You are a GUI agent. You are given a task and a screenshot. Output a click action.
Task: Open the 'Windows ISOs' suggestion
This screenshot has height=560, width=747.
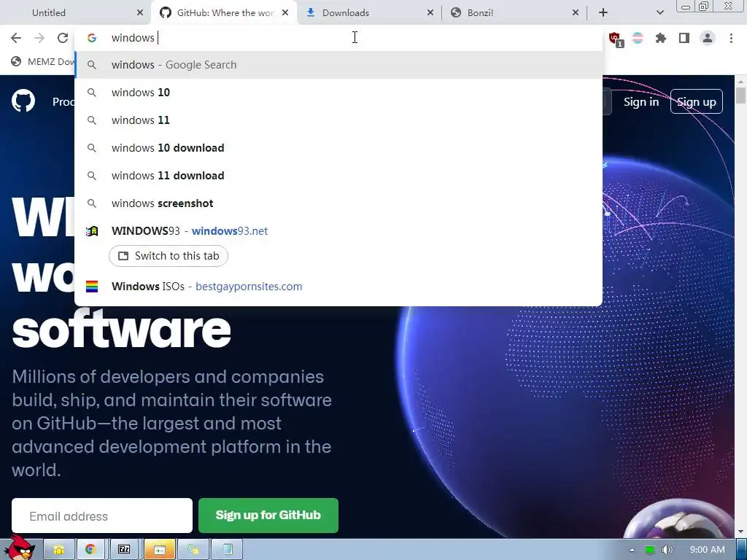coord(338,286)
